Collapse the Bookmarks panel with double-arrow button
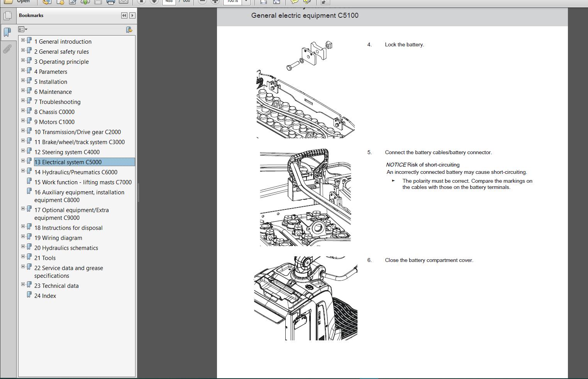Viewport: 588px width, 379px height. coord(124,15)
